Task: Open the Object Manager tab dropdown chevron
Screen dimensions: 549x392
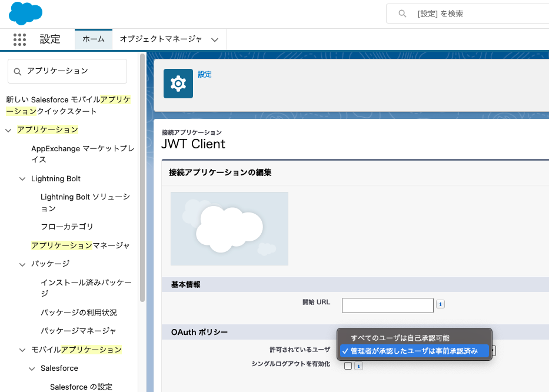Action: 215,40
